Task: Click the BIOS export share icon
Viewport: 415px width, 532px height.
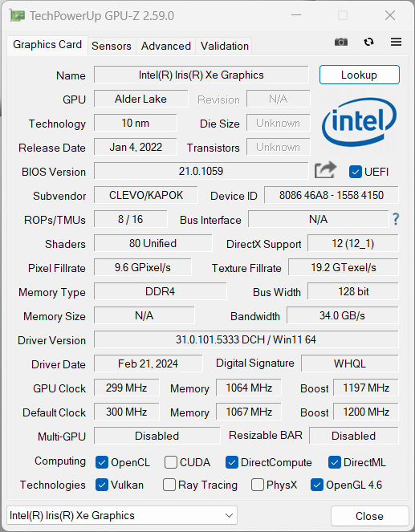Action: click(325, 170)
